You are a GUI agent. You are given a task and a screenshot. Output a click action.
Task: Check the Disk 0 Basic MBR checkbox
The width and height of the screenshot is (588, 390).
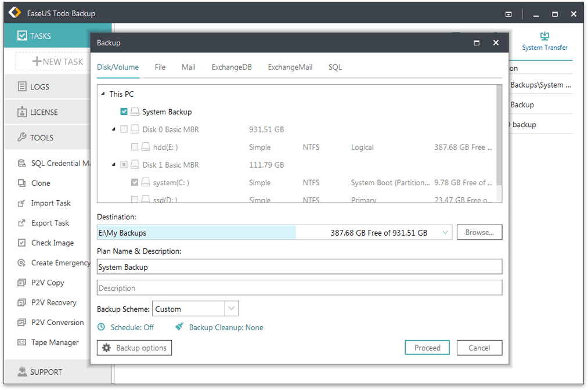(124, 130)
